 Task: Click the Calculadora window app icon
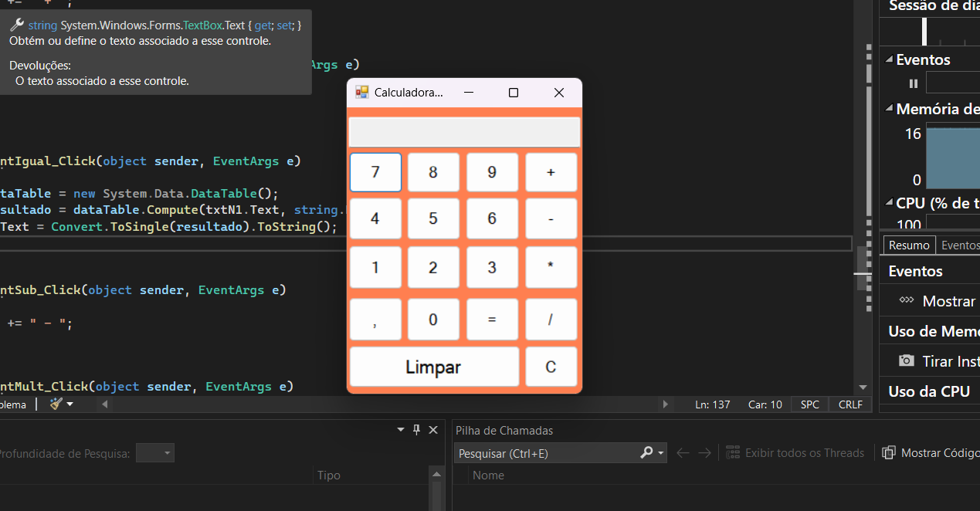pyautogui.click(x=361, y=93)
